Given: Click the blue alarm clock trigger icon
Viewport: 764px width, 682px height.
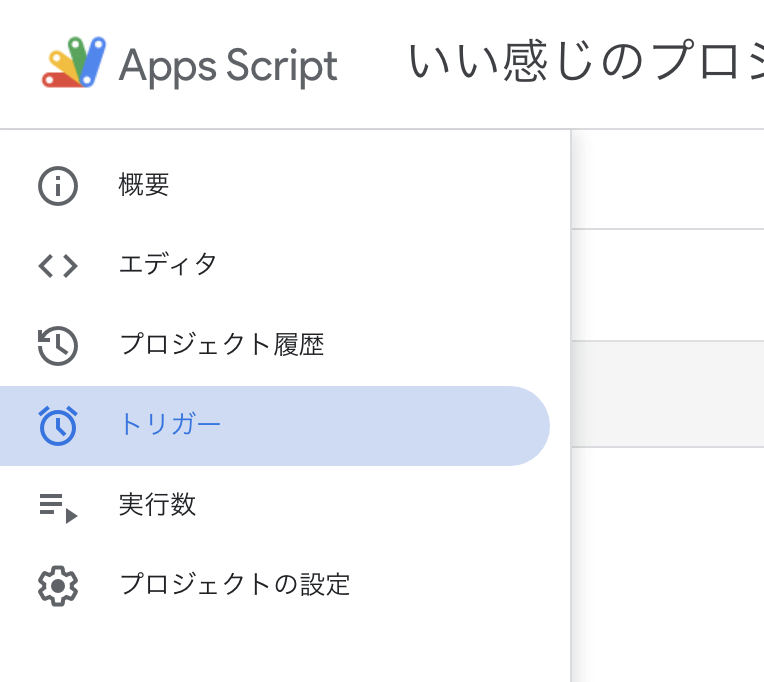Looking at the screenshot, I should (58, 426).
